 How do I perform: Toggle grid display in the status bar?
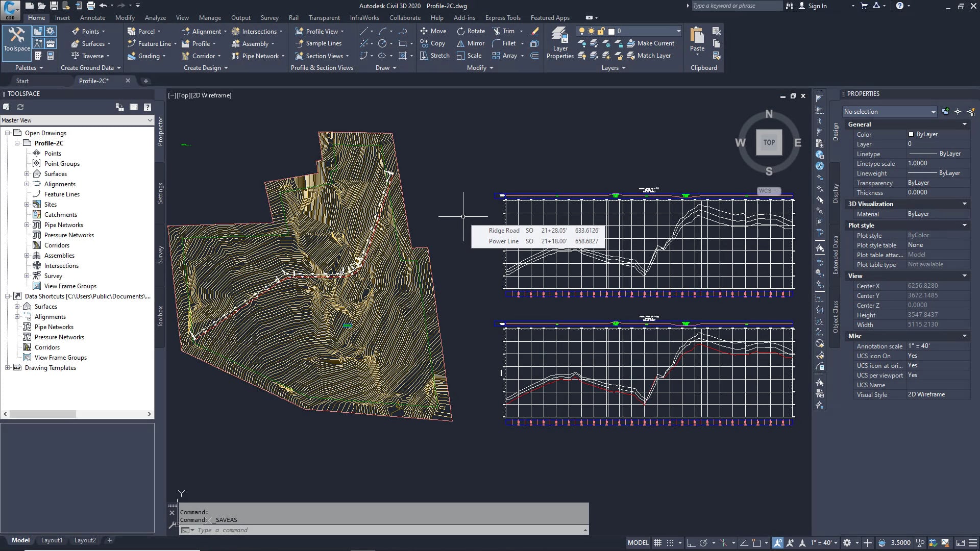[x=657, y=542]
